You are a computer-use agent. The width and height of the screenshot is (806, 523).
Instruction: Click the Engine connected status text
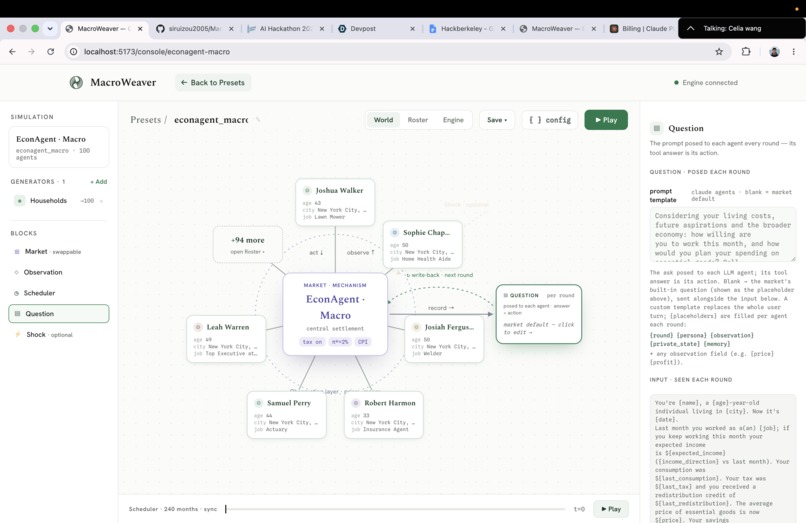(x=710, y=82)
